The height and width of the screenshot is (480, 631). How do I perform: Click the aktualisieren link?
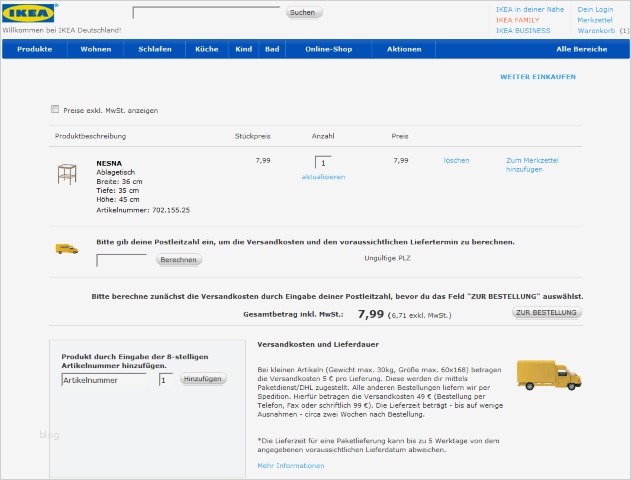[x=324, y=177]
